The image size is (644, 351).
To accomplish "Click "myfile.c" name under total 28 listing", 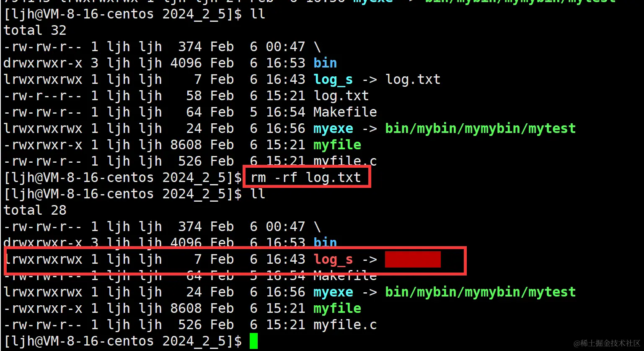I will [x=345, y=325].
